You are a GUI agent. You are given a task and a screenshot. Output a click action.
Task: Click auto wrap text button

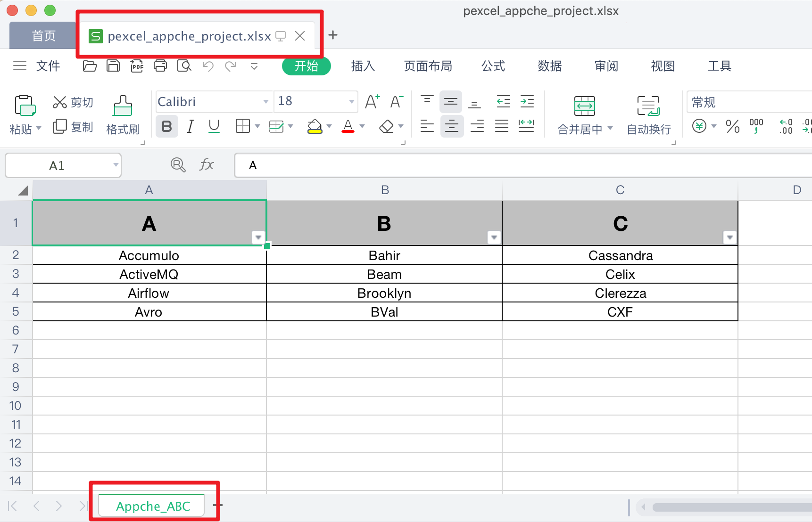click(x=649, y=115)
